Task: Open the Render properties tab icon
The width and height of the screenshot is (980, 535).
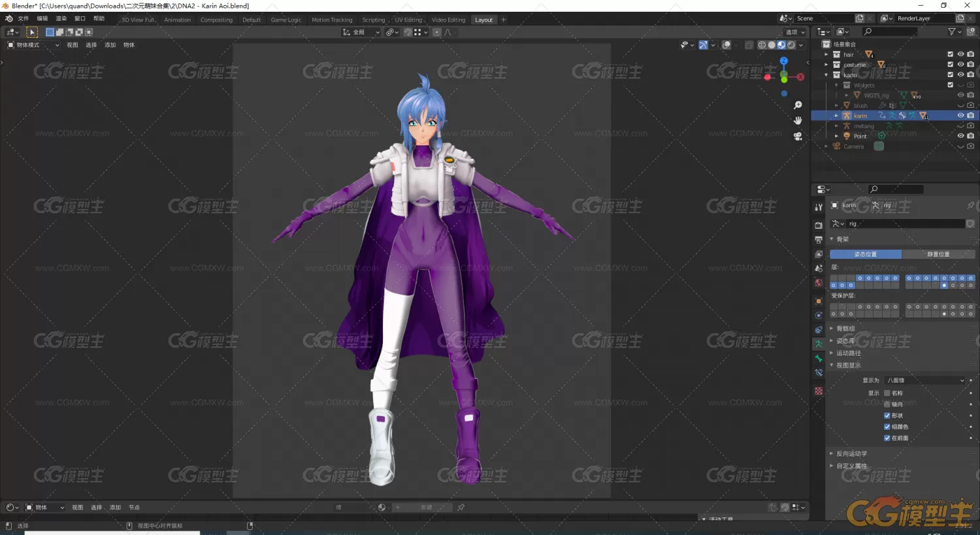Action: point(819,225)
